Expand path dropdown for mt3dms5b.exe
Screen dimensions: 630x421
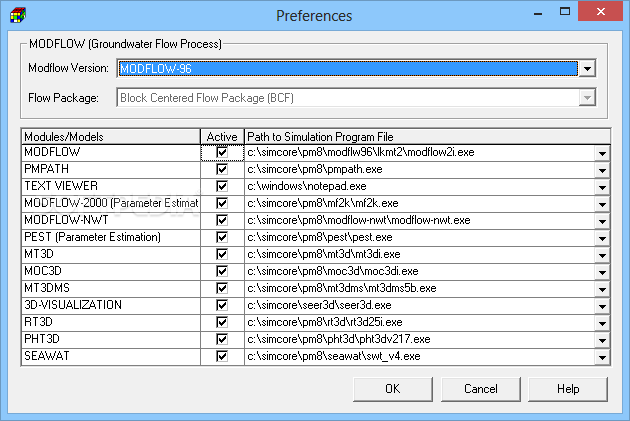[602, 289]
